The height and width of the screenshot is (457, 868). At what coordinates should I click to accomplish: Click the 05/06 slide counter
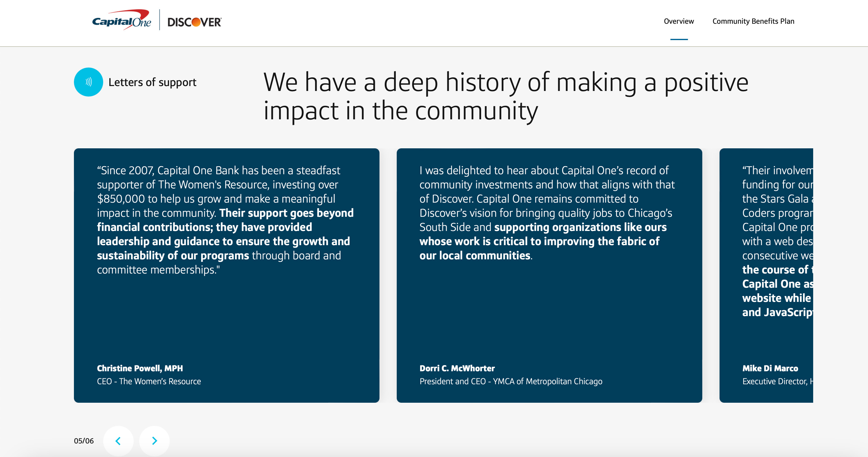83,441
